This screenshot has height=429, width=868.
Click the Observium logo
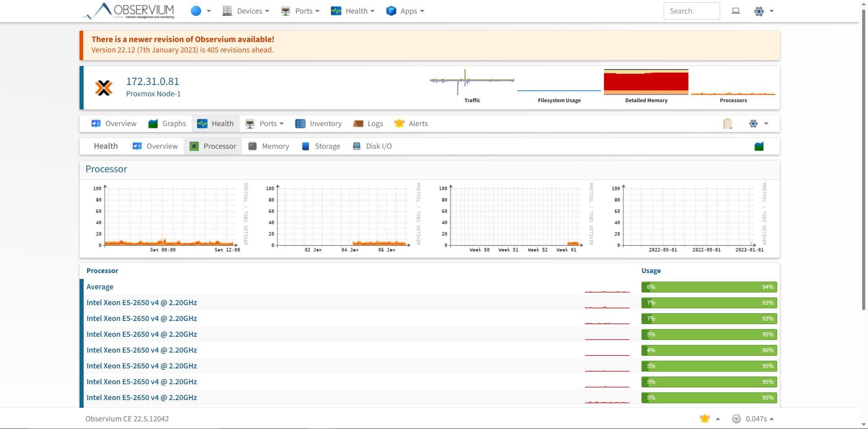[x=128, y=11]
